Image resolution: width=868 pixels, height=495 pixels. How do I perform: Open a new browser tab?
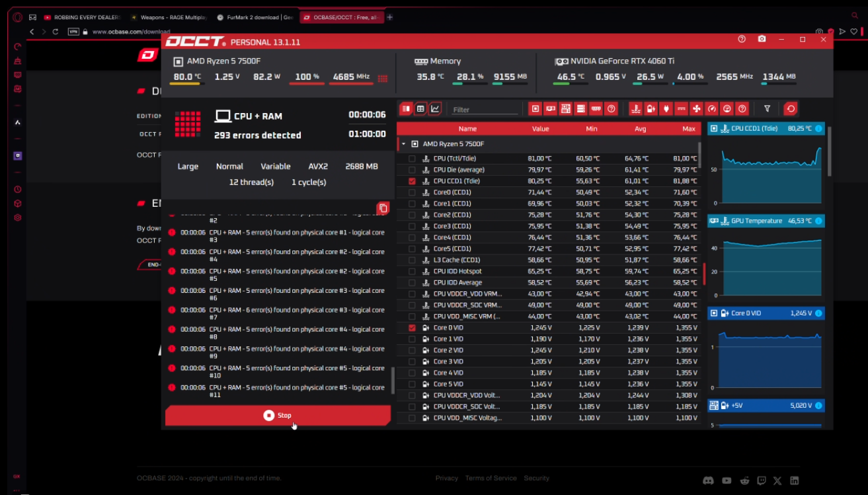[390, 17]
